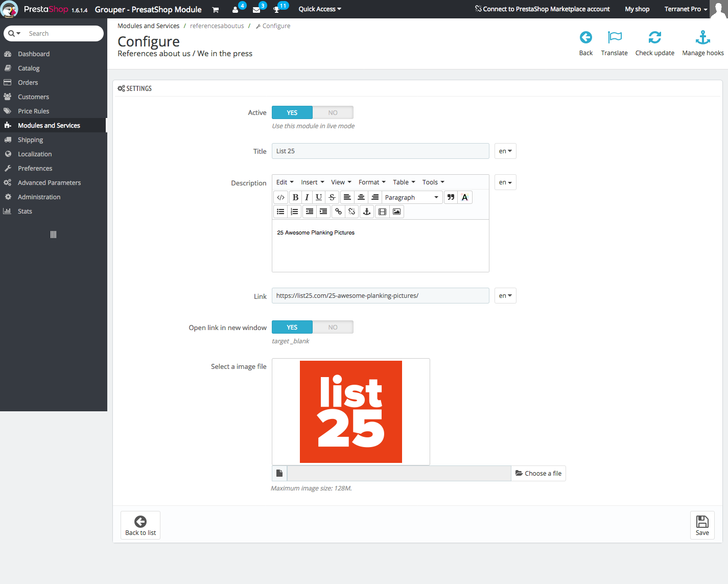728x584 pixels.
Task: Set Active switch to YES
Action: (292, 112)
